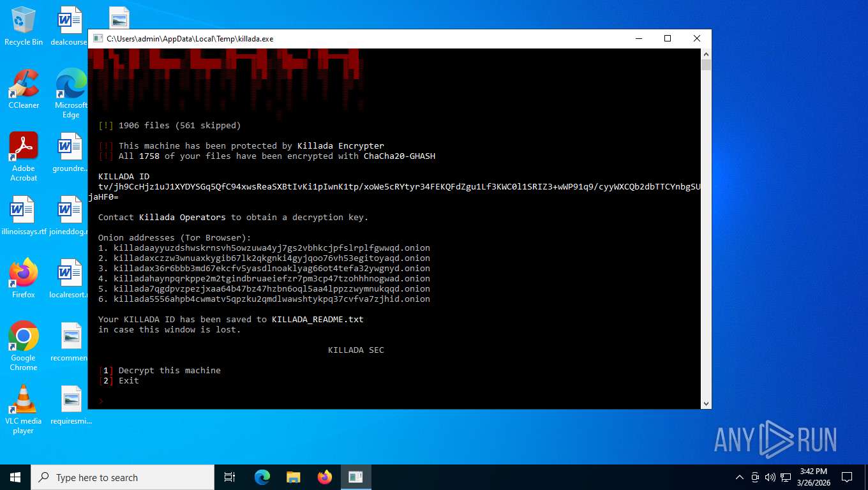Open the notification center icon
The height and width of the screenshot is (490, 868).
click(847, 477)
